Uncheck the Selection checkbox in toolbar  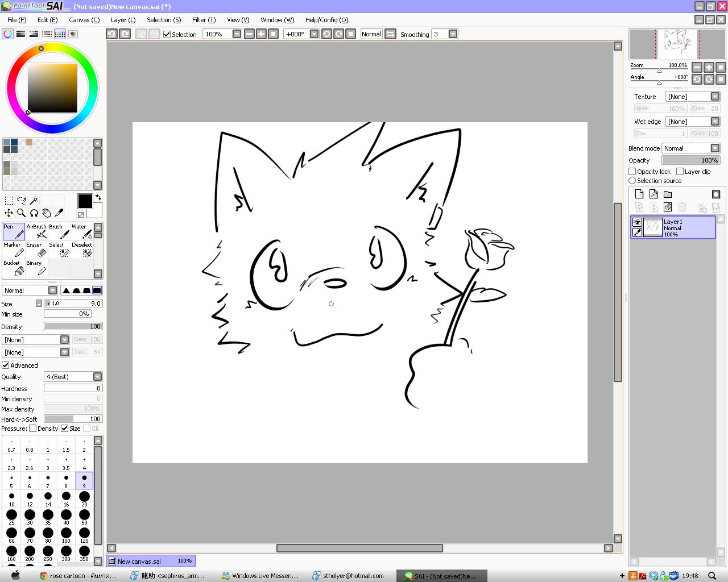click(167, 34)
